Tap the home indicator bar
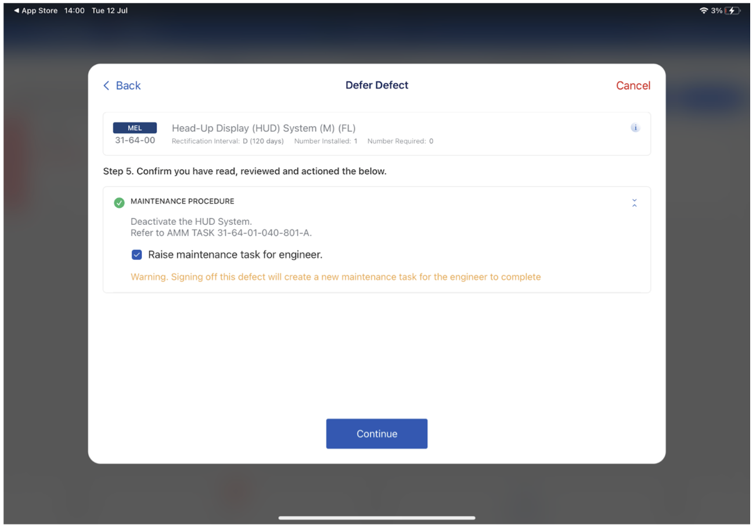The height and width of the screenshot is (532, 756). click(377, 518)
